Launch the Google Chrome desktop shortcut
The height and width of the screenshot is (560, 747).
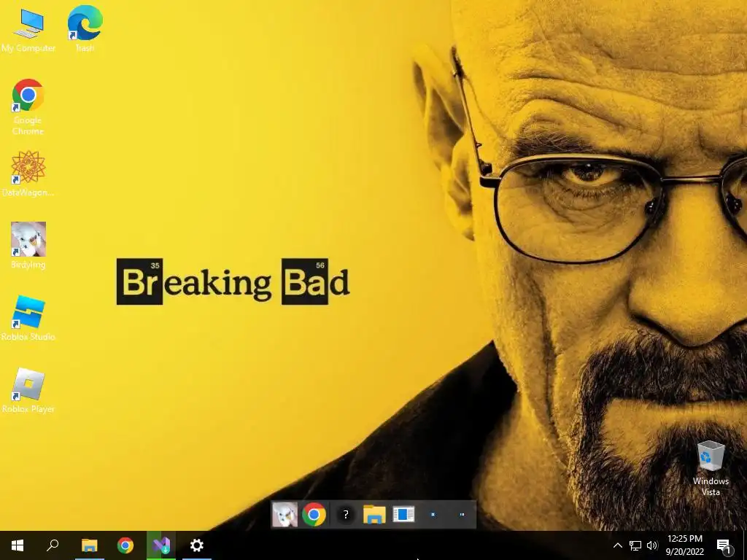coord(28,107)
